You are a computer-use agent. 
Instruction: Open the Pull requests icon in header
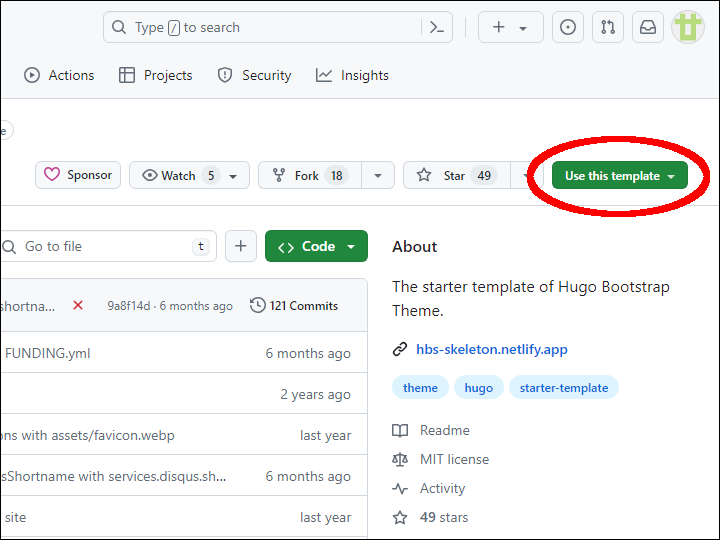pyautogui.click(x=608, y=28)
